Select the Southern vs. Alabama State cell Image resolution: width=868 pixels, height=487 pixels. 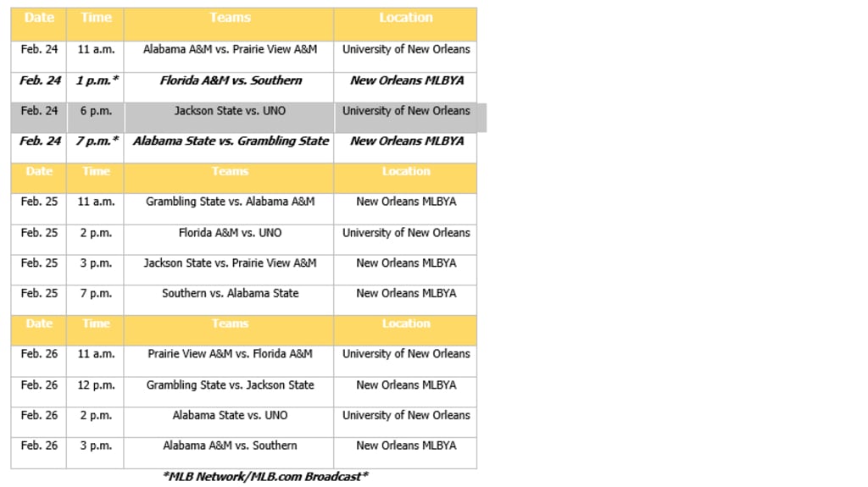pyautogui.click(x=230, y=294)
